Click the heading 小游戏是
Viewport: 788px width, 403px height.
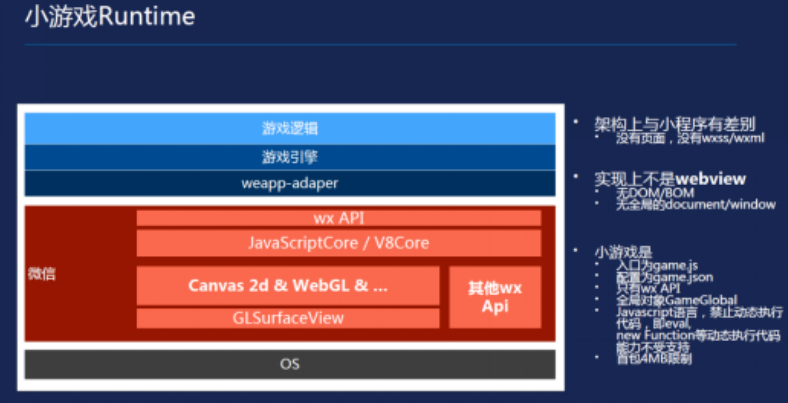pyautogui.click(x=623, y=252)
